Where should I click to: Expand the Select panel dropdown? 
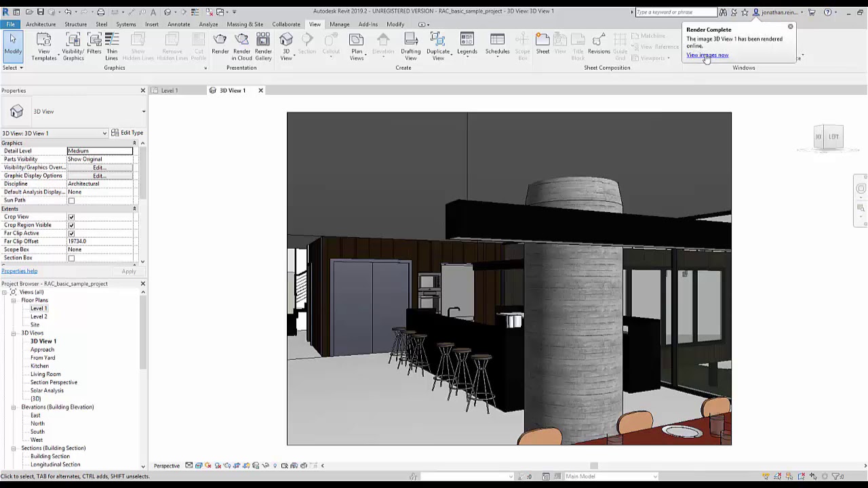coord(13,68)
